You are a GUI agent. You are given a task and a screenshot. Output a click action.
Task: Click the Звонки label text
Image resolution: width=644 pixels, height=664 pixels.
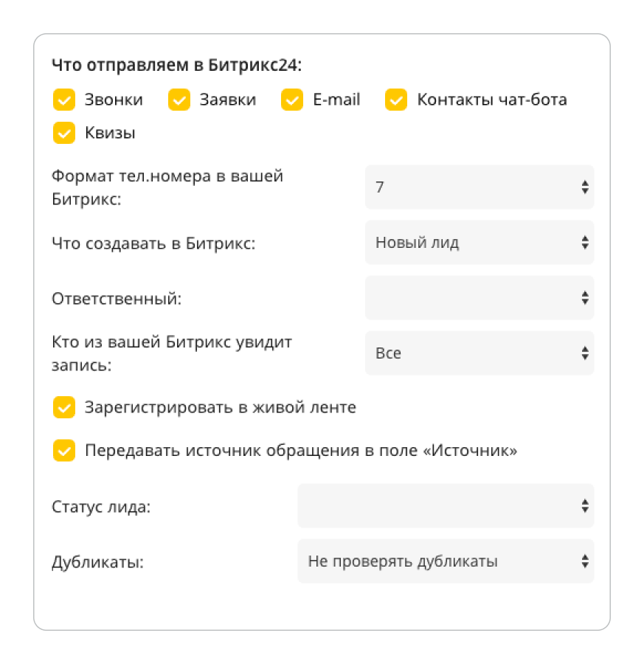[114, 100]
